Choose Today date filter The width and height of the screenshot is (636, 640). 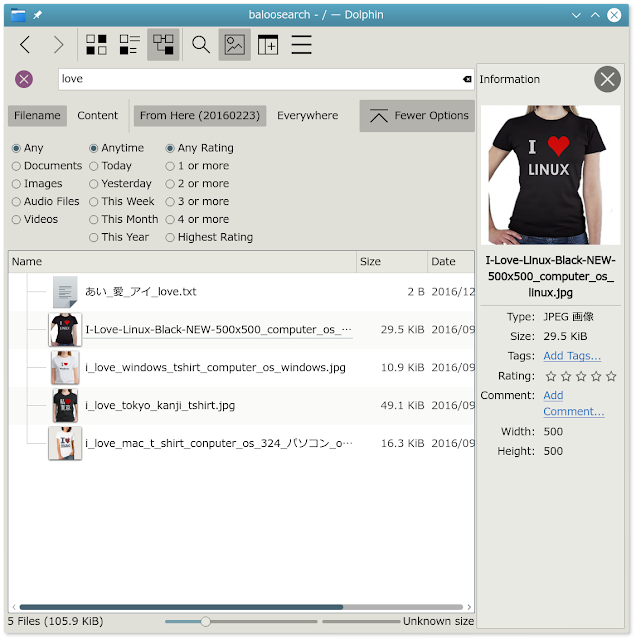110,166
